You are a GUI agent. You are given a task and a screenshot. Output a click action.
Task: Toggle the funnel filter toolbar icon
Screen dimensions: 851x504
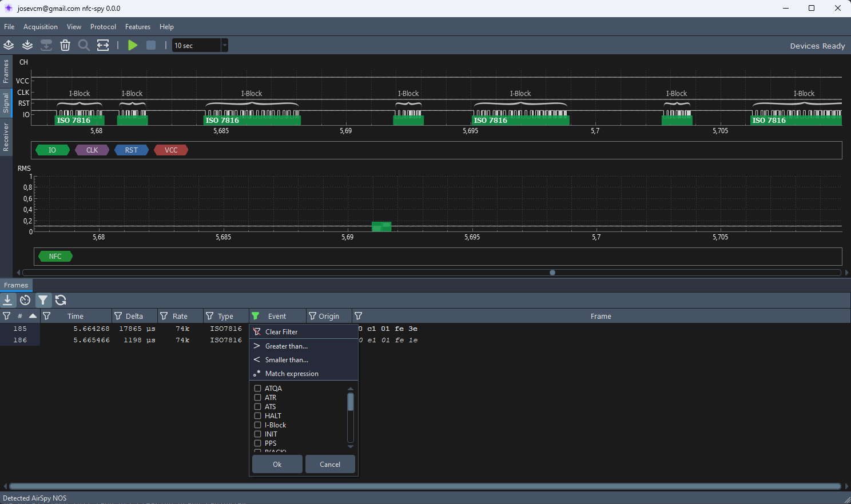point(43,300)
